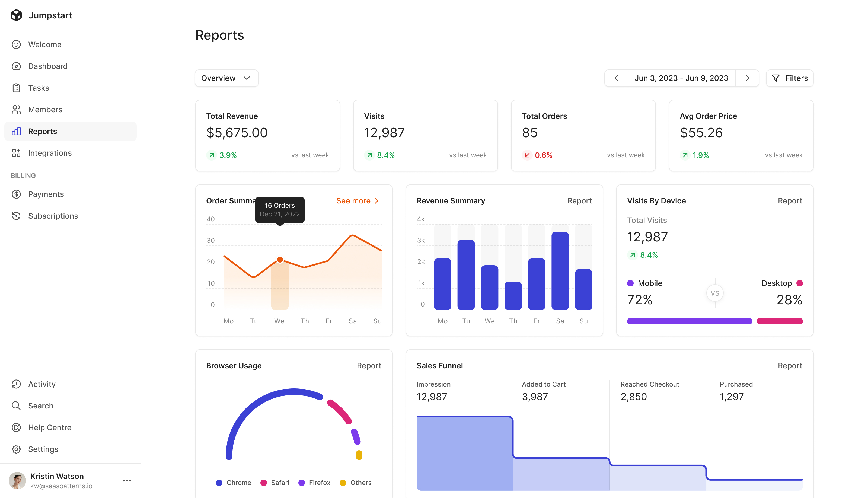This screenshot has width=868, height=498.
Task: Open the Welcome page
Action: 71,44
